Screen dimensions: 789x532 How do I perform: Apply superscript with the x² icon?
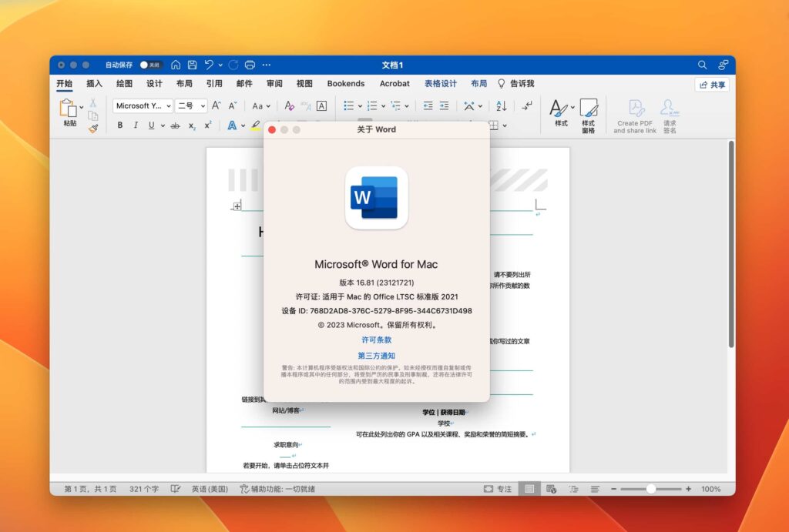pyautogui.click(x=208, y=125)
